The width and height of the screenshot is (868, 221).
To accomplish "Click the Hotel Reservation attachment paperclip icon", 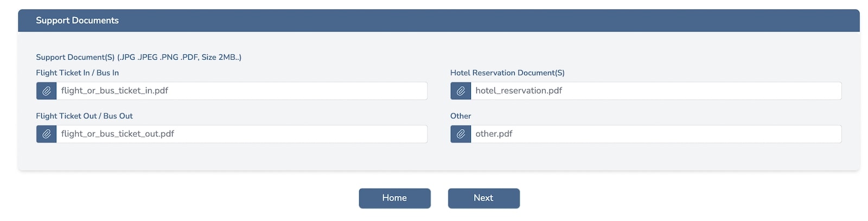I will (461, 91).
